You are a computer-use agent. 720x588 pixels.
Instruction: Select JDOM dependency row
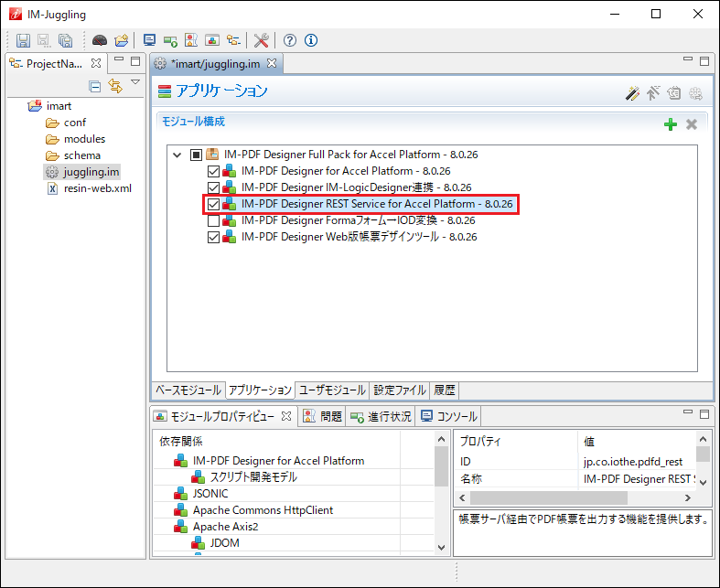(x=224, y=543)
